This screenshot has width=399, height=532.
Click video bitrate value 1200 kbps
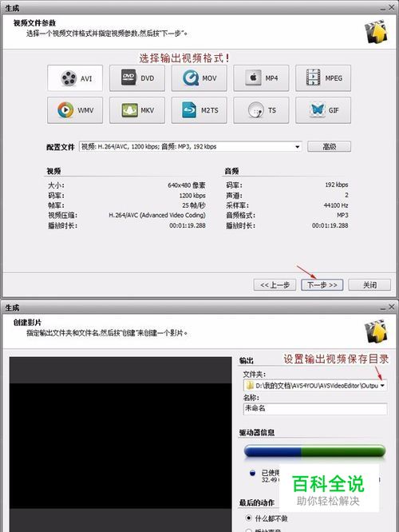[x=192, y=196]
